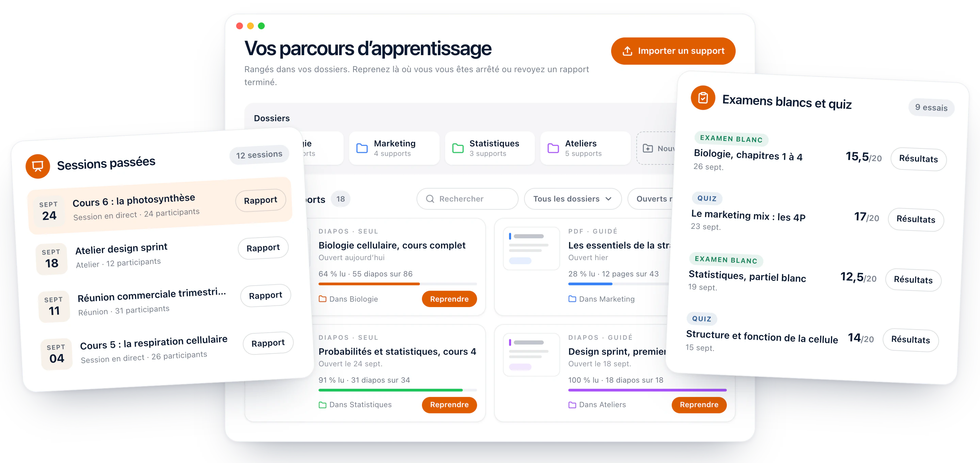
Task: Click the Probabilités et statistiques, cours 4 title
Action: 397,351
